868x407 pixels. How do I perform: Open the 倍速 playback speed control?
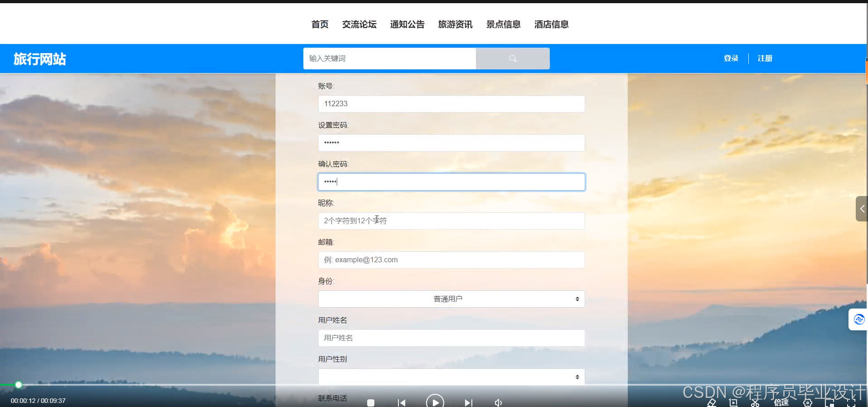781,402
